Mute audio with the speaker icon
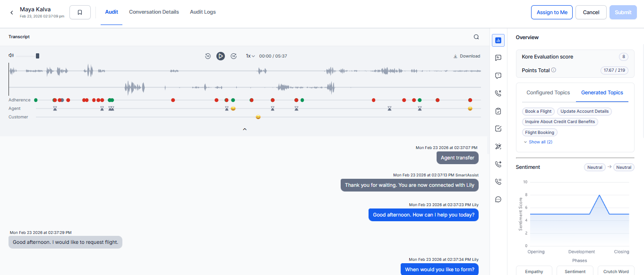Image resolution: width=644 pixels, height=275 pixels. click(x=11, y=56)
